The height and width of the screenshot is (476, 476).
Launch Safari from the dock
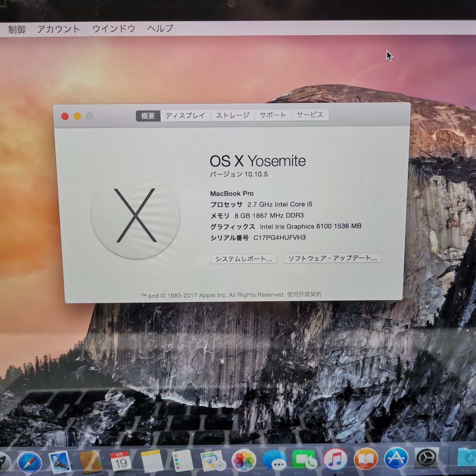tap(29, 462)
